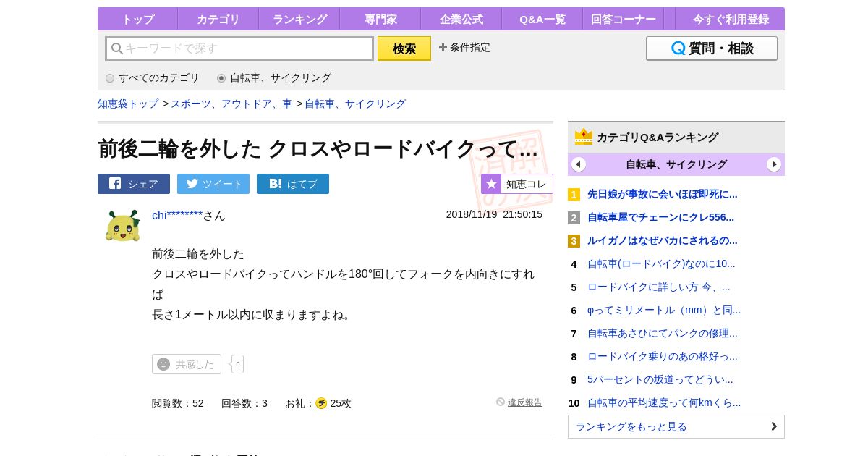Click the crown icon beside カテゴリQ&Aランキング
The image size is (868, 456).
coord(584,137)
